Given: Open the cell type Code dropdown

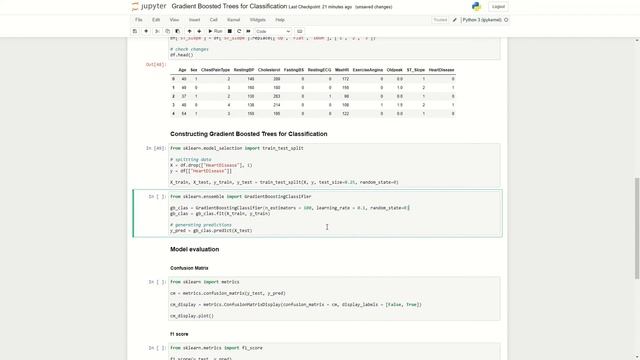Looking at the screenshot, I should [273, 31].
